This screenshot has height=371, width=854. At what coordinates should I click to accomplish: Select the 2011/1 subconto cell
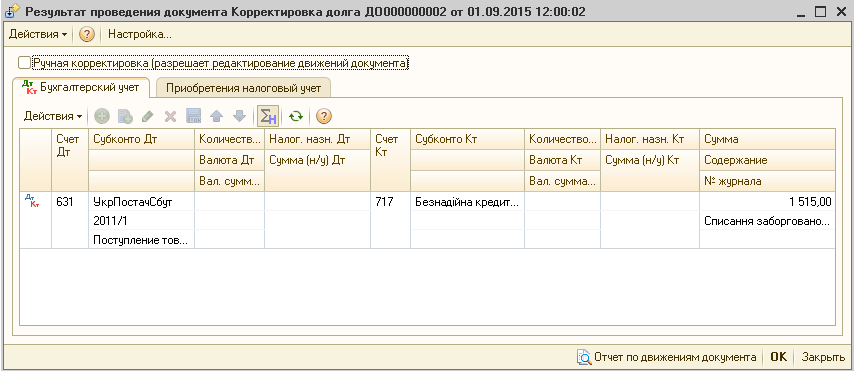(x=141, y=221)
